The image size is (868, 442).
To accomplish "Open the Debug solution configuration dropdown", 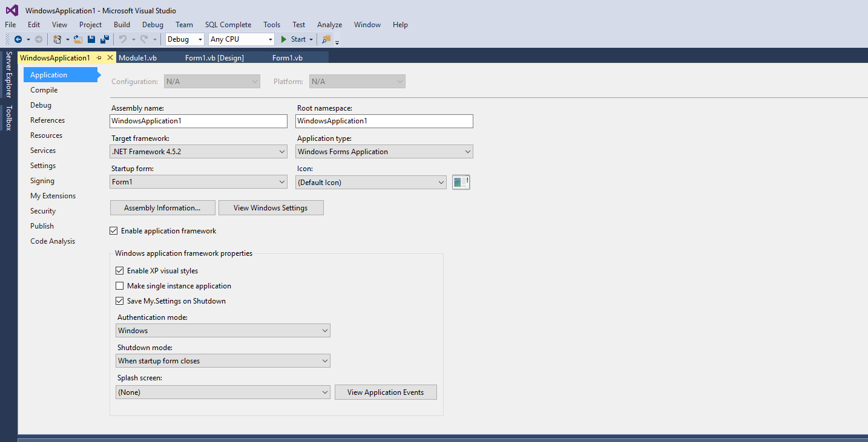I will click(185, 39).
